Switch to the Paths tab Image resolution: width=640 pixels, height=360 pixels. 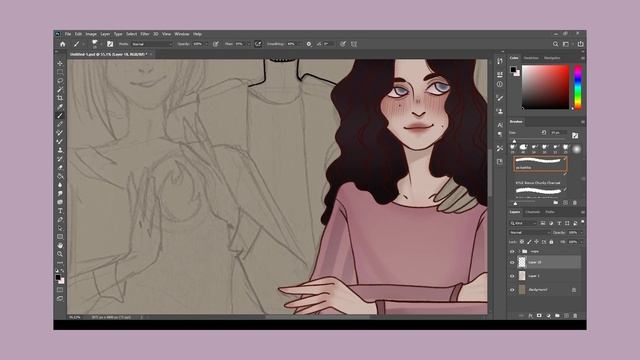pyautogui.click(x=550, y=212)
